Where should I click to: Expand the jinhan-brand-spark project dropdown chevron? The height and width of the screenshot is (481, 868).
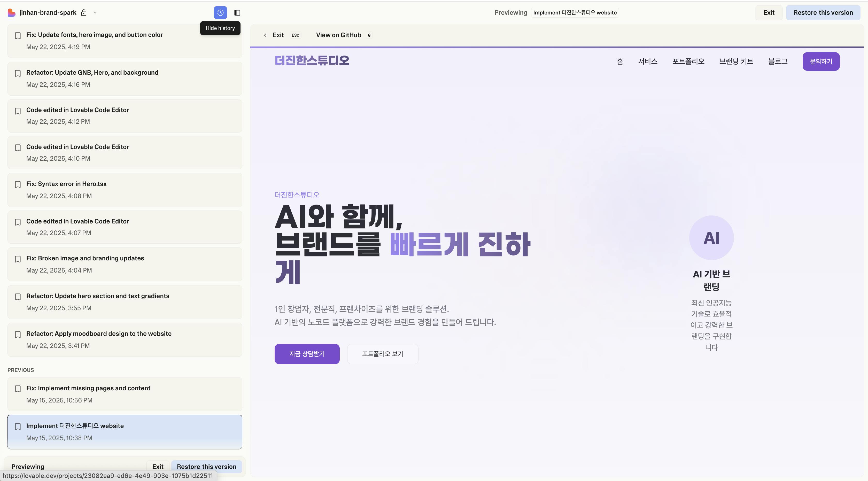95,13
